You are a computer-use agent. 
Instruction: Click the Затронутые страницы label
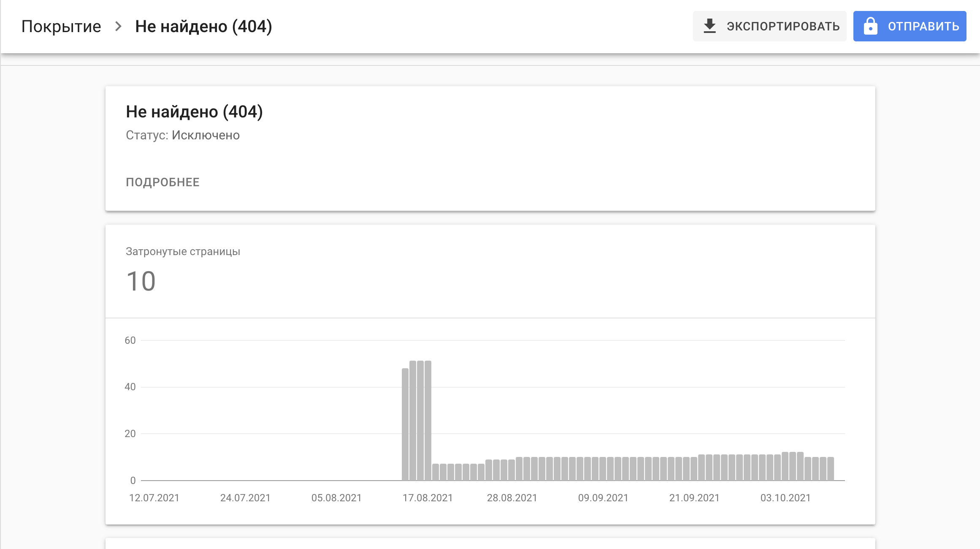pos(183,251)
